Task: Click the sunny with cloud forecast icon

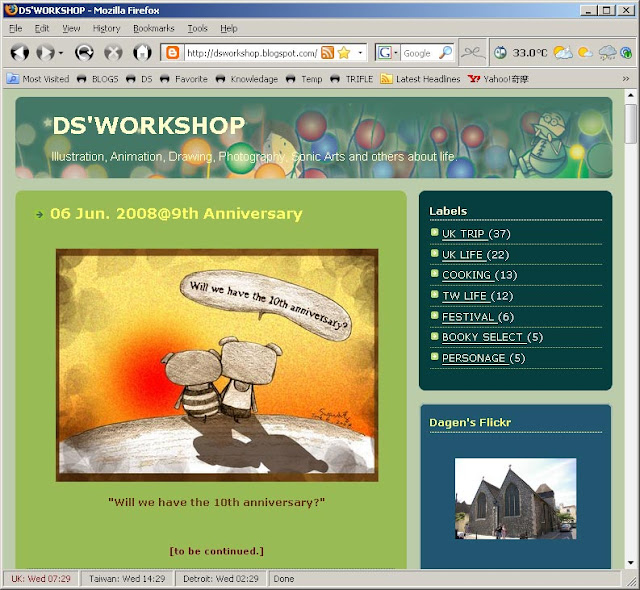Action: pyautogui.click(x=585, y=53)
